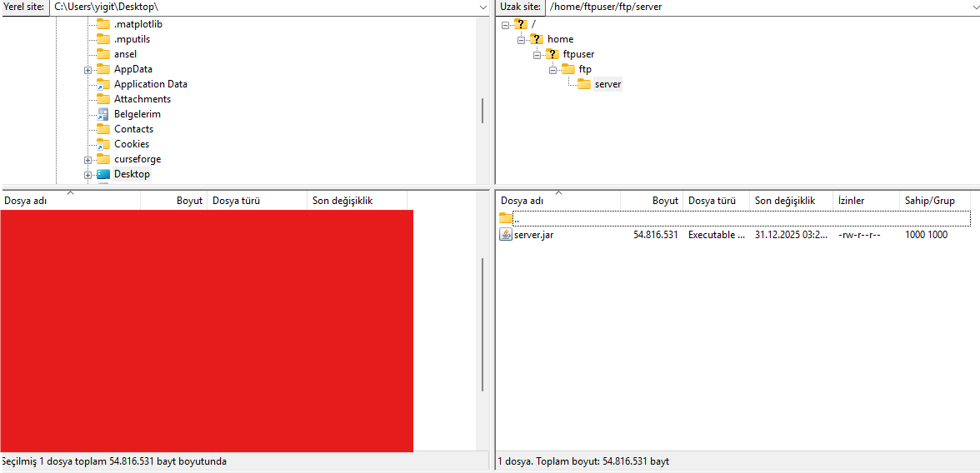Select the Cookies shortcut folder
The height and width of the screenshot is (473, 980).
[x=132, y=144]
